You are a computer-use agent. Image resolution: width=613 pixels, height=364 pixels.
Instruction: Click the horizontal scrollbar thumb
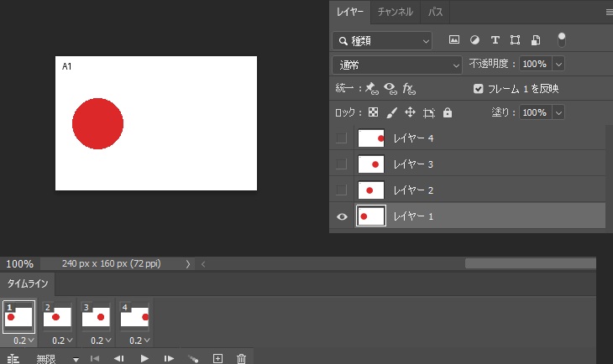(x=531, y=263)
